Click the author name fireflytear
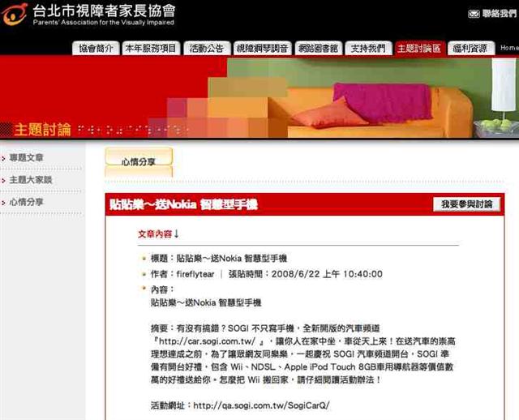 coord(195,274)
